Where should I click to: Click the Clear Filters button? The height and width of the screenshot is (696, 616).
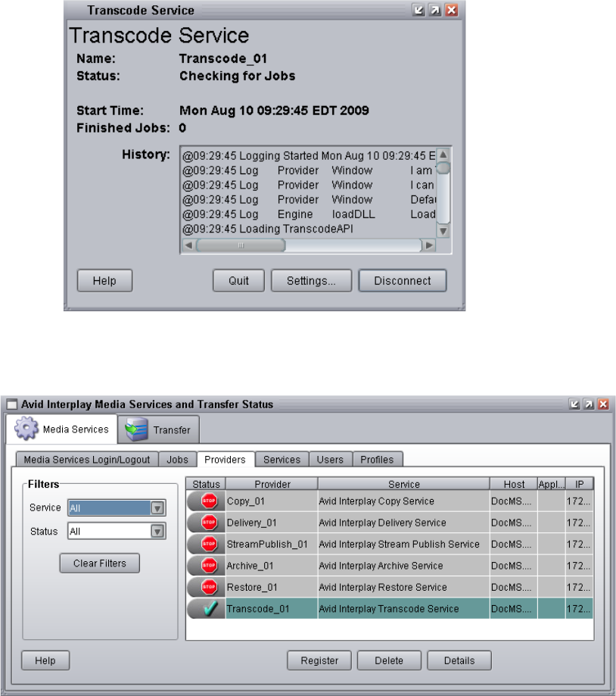[100, 563]
